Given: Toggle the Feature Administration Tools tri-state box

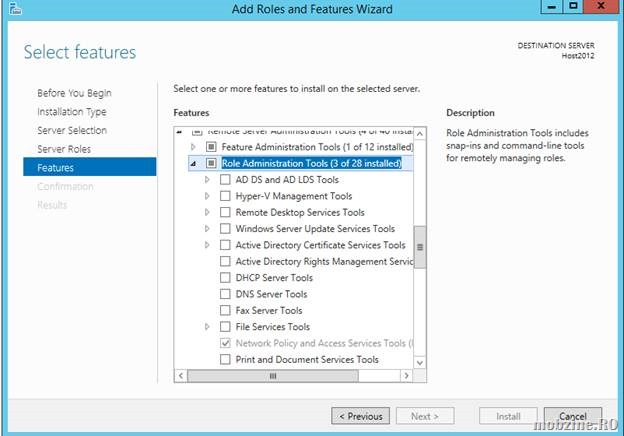Looking at the screenshot, I should click(211, 147).
